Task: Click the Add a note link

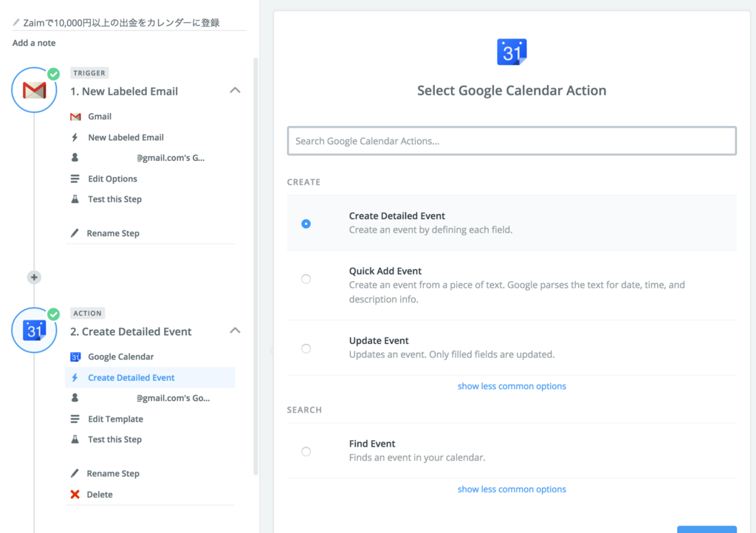Action: pos(34,43)
